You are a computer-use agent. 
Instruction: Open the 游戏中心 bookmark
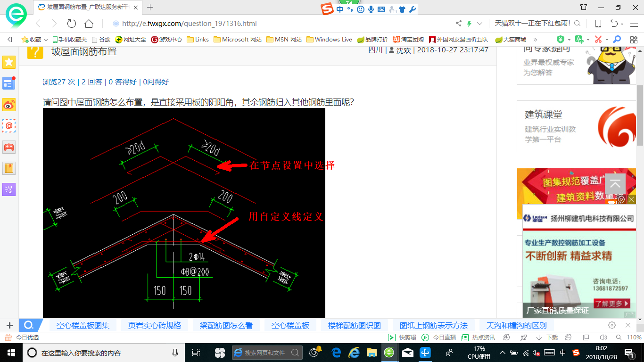pyautogui.click(x=166, y=40)
